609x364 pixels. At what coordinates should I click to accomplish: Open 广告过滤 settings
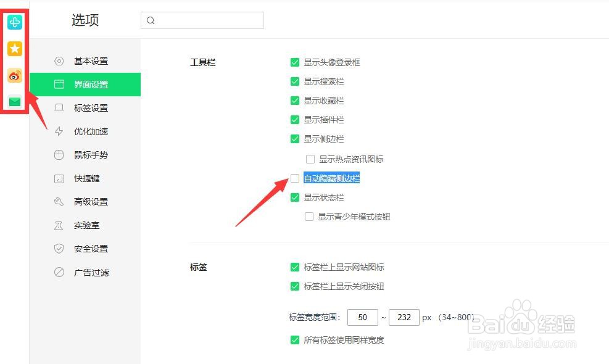tap(85, 272)
